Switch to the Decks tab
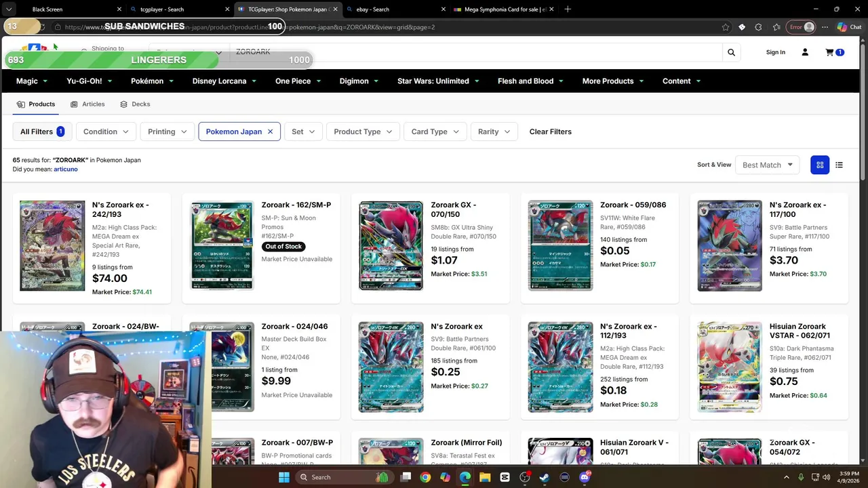The image size is (868, 488). coord(135,104)
